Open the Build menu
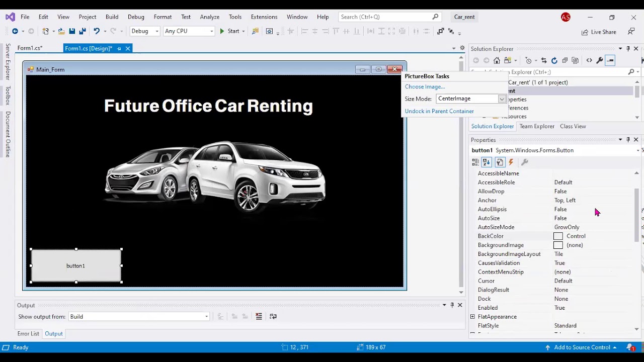 (112, 17)
